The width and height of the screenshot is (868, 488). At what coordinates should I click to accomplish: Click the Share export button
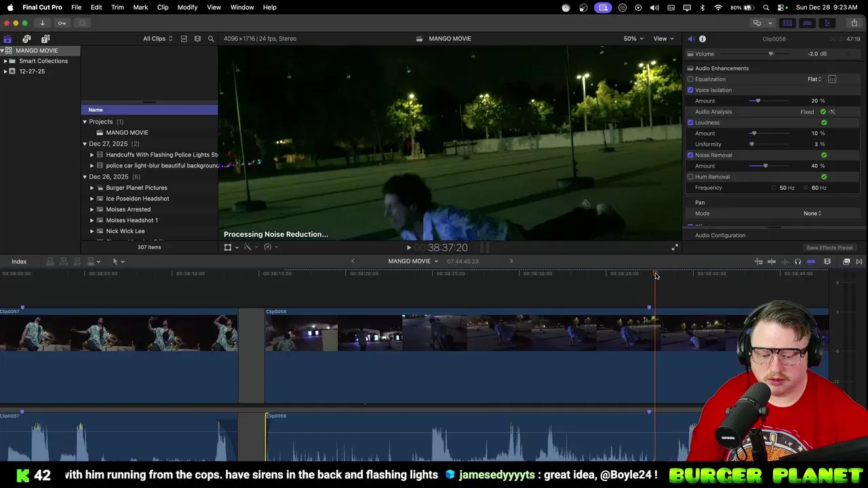[854, 23]
